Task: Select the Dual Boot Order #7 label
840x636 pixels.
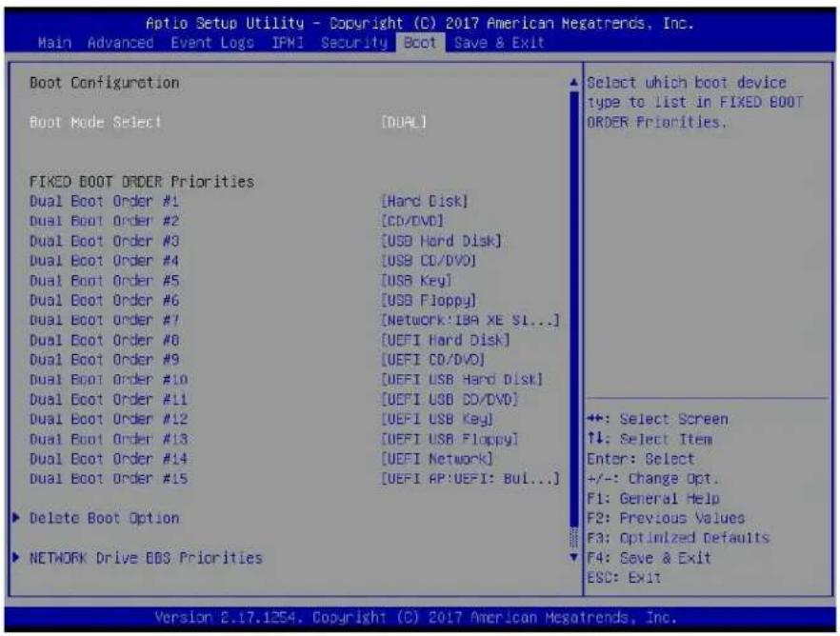Action: (x=104, y=320)
